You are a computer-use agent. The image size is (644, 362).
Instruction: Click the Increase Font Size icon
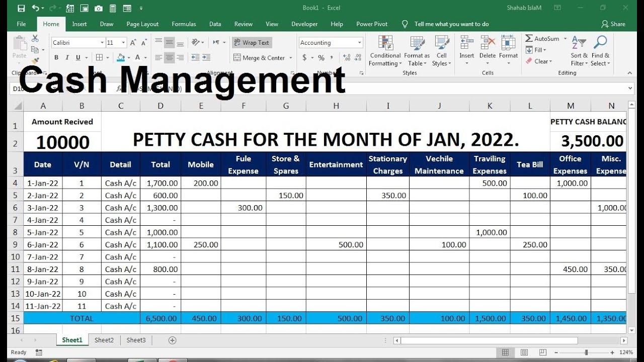(133, 43)
